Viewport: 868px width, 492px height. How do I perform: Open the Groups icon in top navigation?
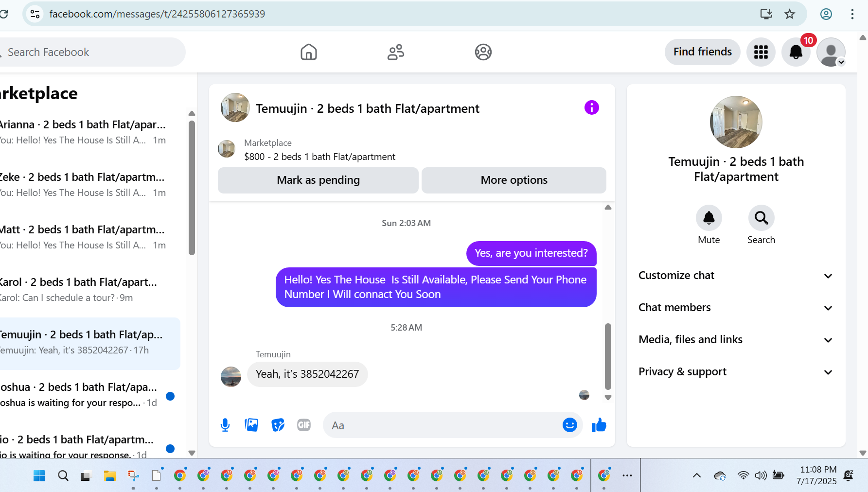coord(483,52)
